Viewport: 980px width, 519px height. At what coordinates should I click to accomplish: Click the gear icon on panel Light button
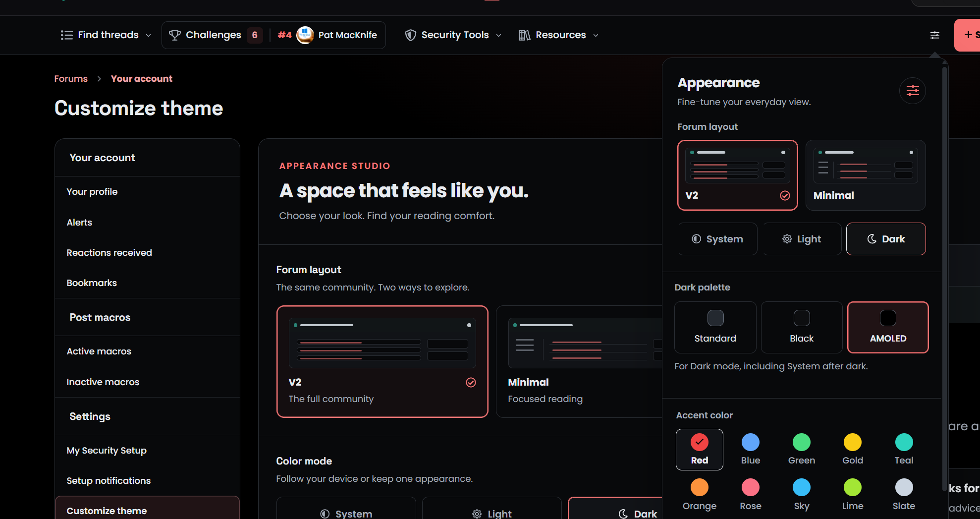787,239
